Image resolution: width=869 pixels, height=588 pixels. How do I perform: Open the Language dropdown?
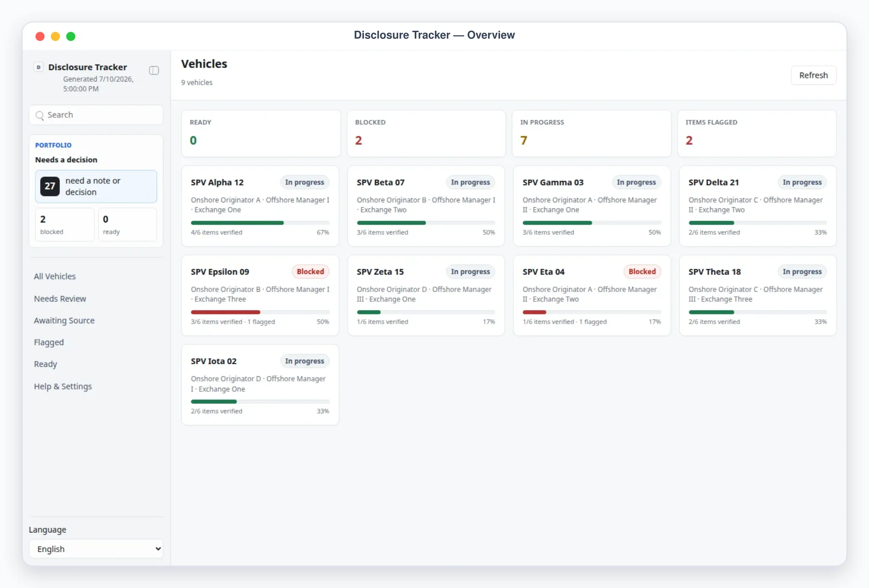click(96, 549)
